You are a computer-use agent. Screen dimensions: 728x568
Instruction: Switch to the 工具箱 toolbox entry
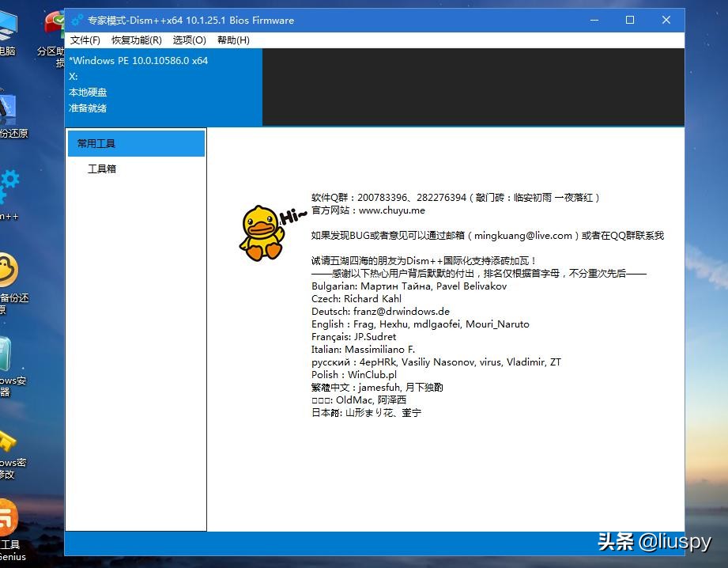tap(102, 169)
